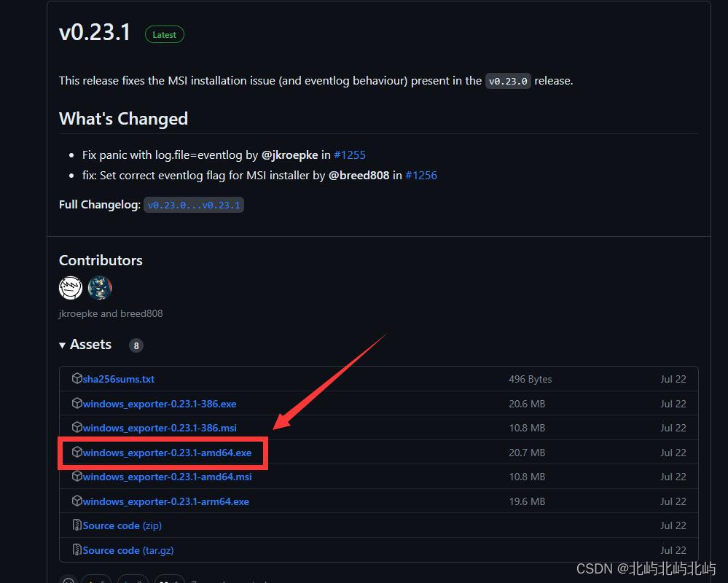Viewport: 728px width, 583px height.
Task: Click 'Jul 22' date in sha256sums.txt row
Action: 673,379
